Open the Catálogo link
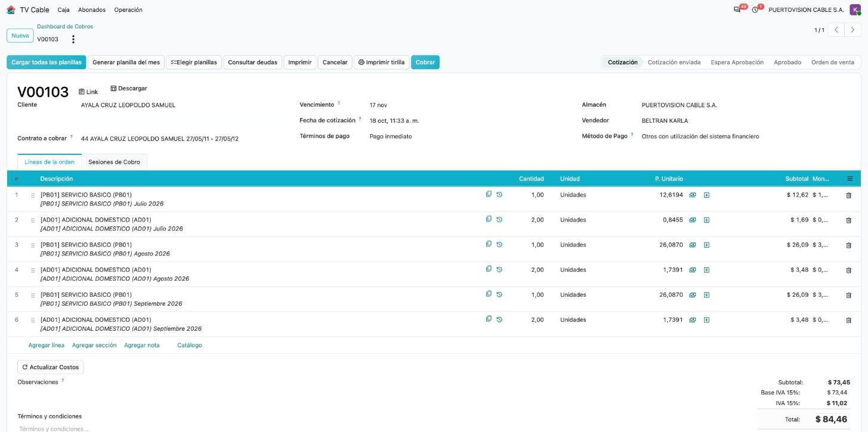 pos(190,345)
